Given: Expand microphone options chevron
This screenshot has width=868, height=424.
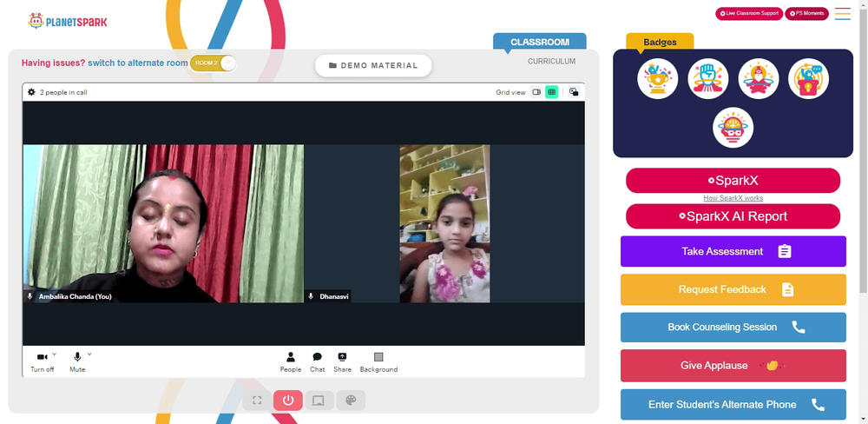Looking at the screenshot, I should pos(89,354).
